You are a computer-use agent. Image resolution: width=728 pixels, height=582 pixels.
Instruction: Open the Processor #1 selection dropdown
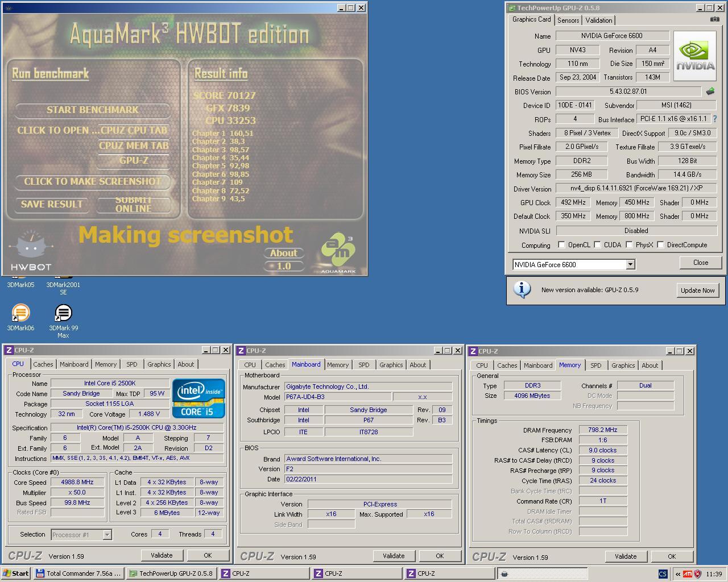(x=106, y=534)
